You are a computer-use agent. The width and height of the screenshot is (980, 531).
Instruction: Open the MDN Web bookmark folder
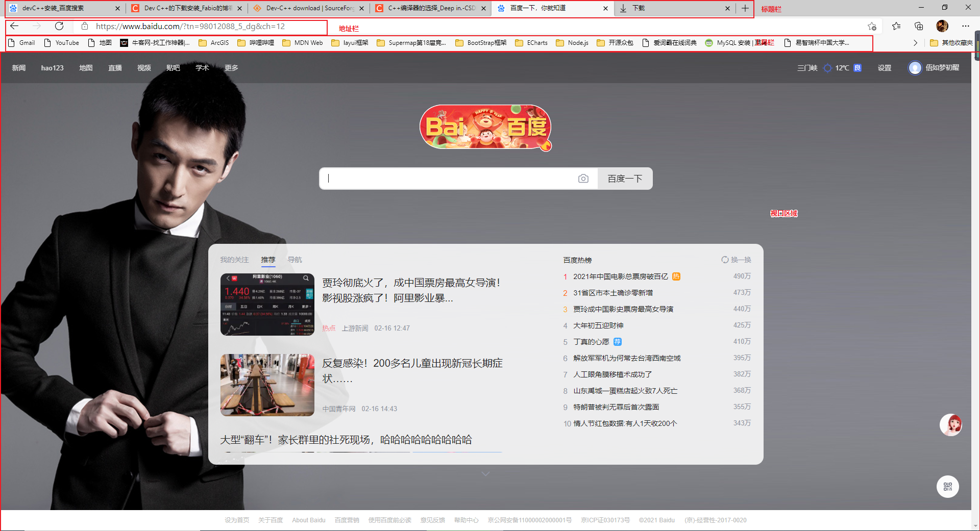point(303,43)
